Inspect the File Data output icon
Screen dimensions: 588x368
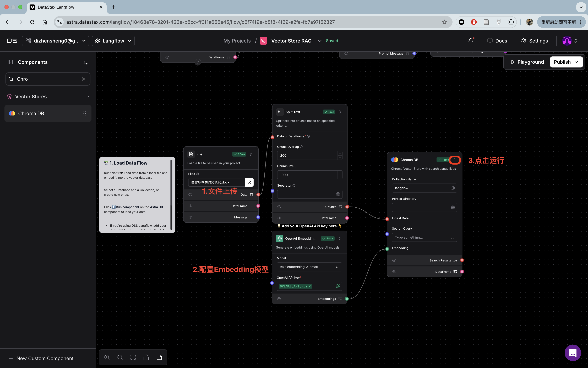(251, 195)
